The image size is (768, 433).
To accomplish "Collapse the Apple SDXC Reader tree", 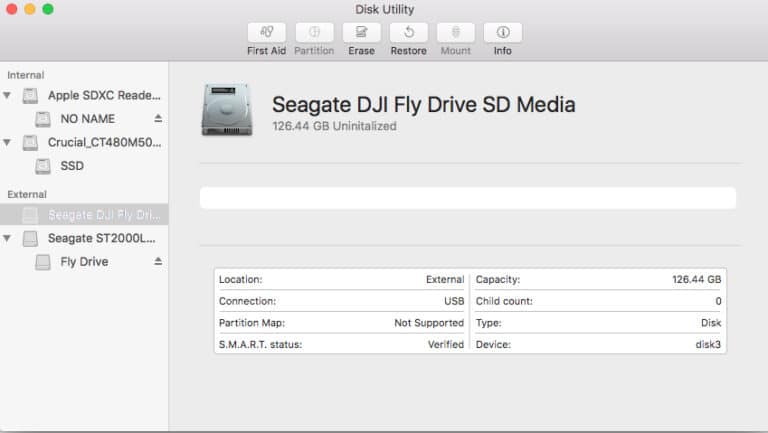I will pos(7,95).
